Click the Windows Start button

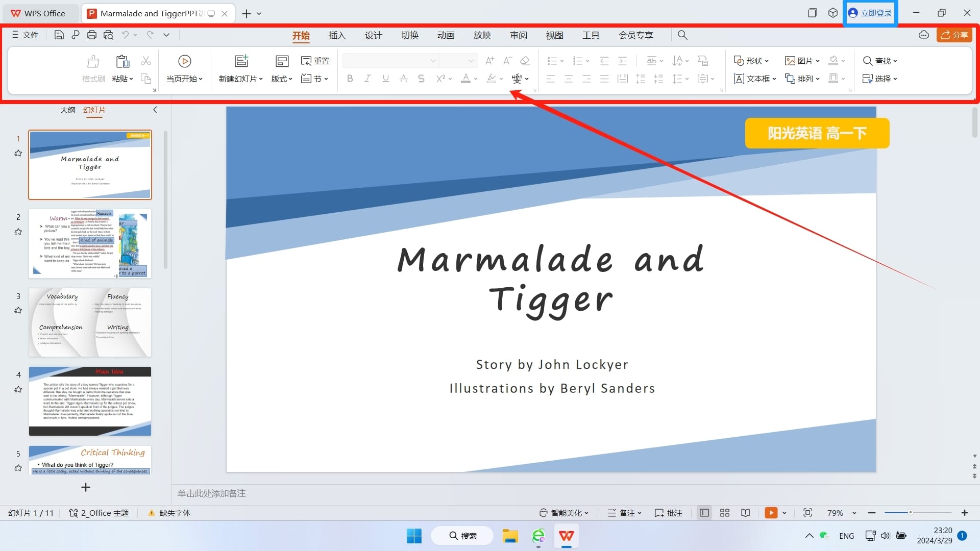pos(414,536)
